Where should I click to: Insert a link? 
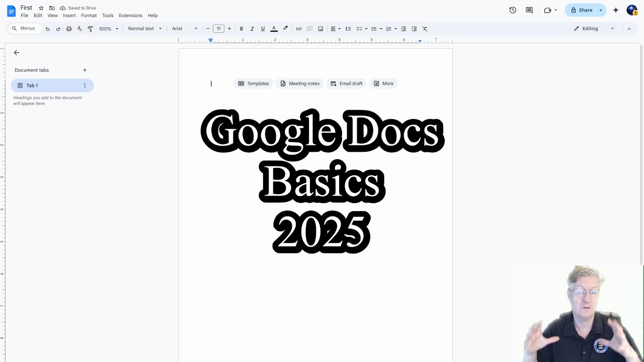coord(299,29)
